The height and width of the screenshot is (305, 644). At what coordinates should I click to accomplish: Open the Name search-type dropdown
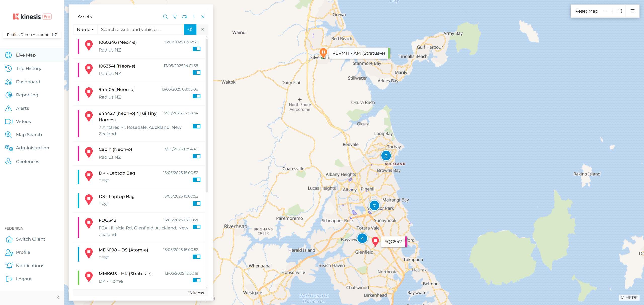tap(85, 29)
